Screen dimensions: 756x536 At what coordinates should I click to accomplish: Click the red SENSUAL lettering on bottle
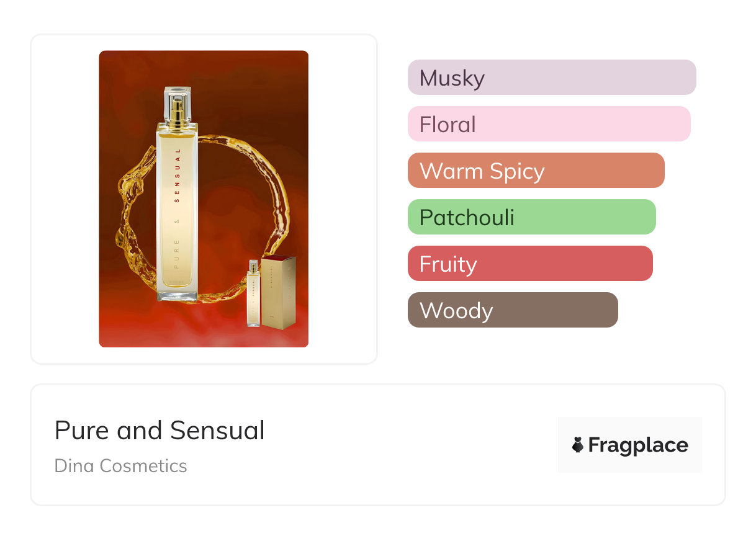point(178,176)
